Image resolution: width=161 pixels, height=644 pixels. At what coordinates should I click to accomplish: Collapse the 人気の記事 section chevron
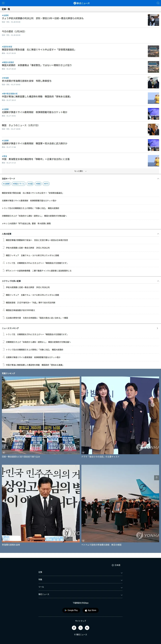click(158, 234)
